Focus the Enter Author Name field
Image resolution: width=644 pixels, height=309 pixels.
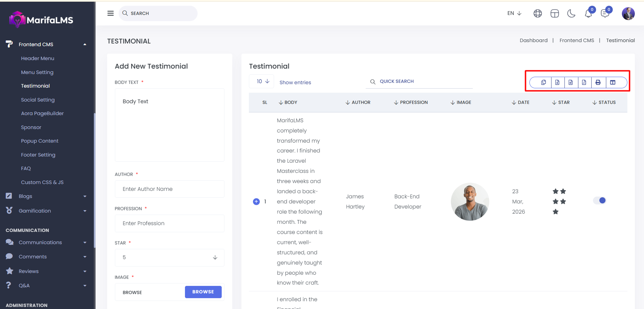point(169,189)
